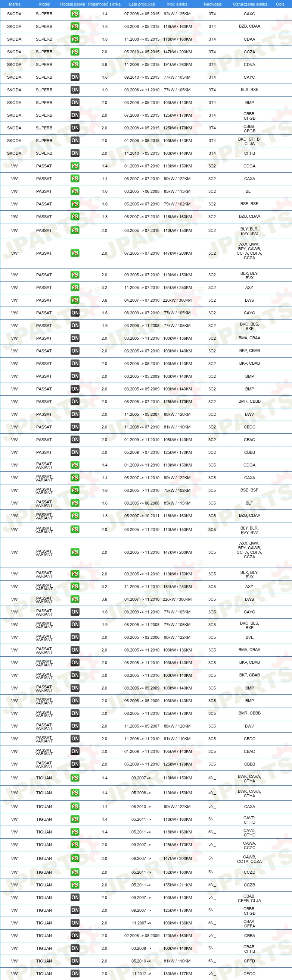
Task: Click the BVE engine code cell
Action: pyautogui.click(x=249, y=638)
